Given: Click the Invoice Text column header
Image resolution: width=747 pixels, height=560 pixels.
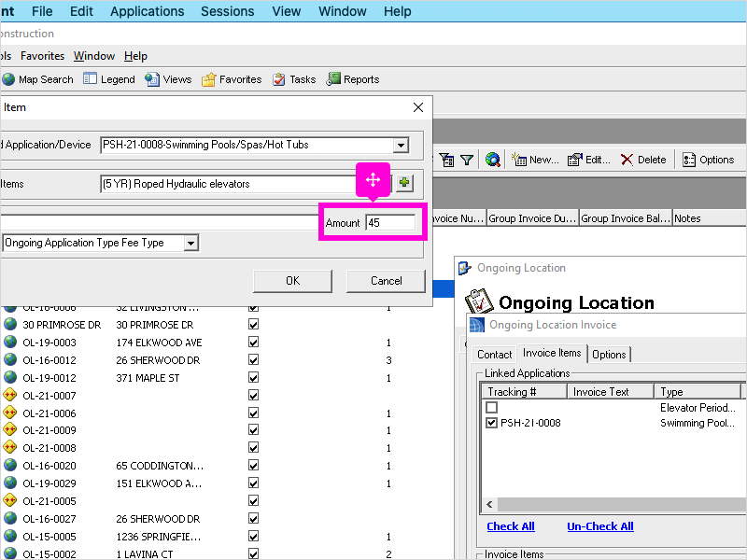Looking at the screenshot, I should click(611, 391).
